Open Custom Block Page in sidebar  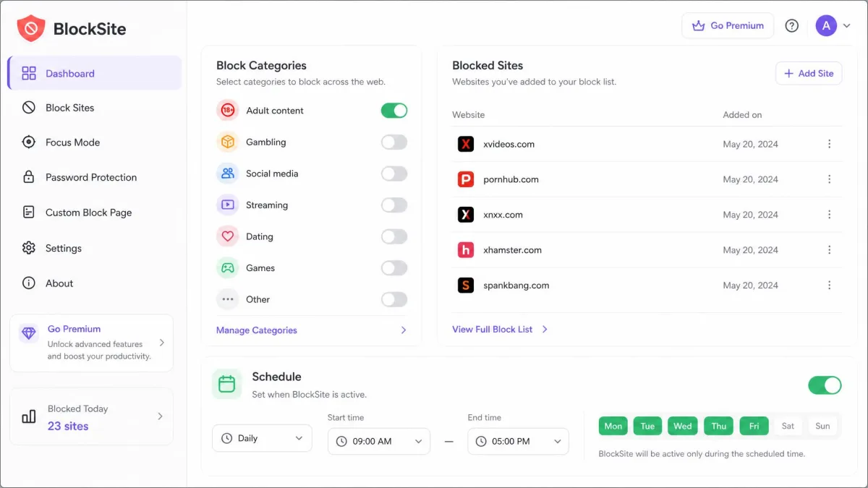click(x=95, y=212)
